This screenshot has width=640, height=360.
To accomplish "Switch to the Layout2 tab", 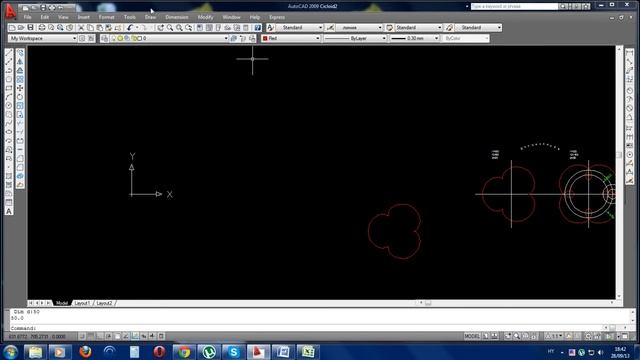I will coord(104,303).
